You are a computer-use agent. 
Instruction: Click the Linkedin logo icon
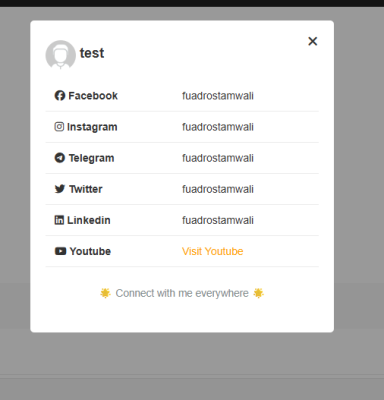pyautogui.click(x=59, y=220)
